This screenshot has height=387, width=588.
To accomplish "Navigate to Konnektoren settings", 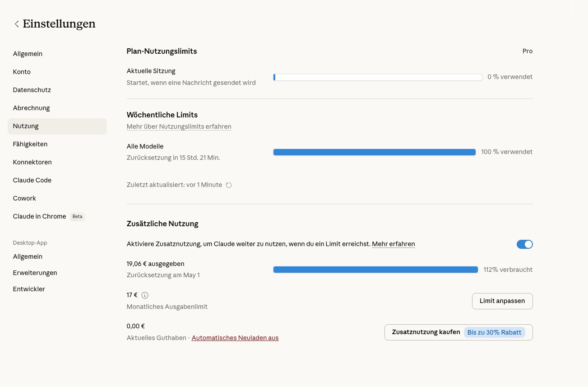I will pyautogui.click(x=32, y=162).
